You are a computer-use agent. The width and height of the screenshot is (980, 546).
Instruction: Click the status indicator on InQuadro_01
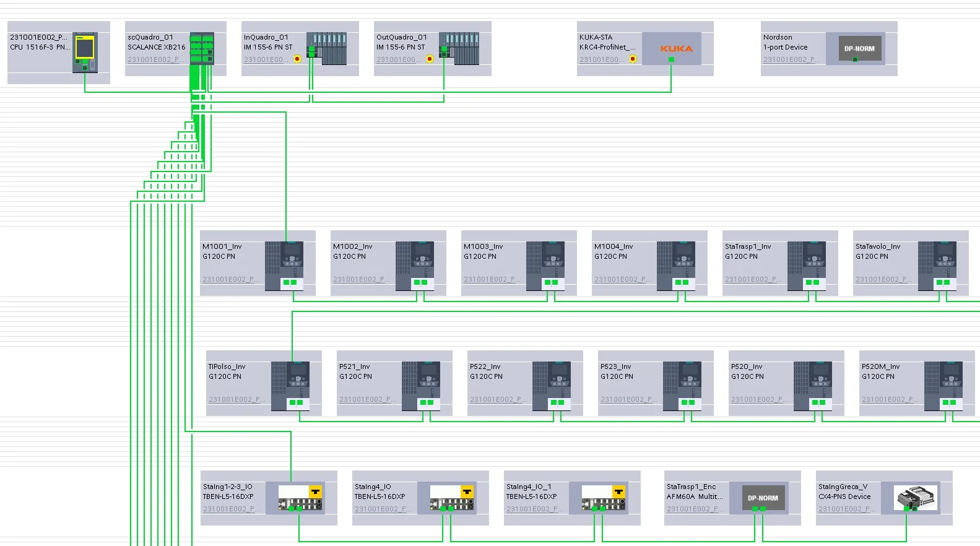tap(297, 59)
